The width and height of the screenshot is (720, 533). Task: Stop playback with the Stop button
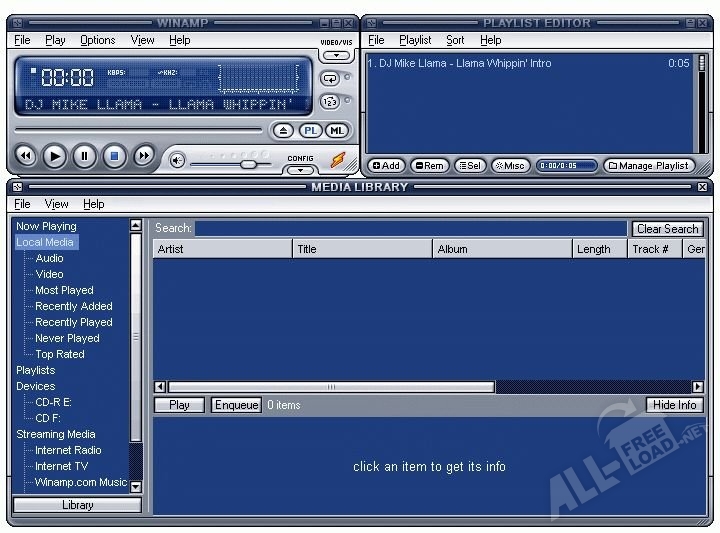coord(114,156)
